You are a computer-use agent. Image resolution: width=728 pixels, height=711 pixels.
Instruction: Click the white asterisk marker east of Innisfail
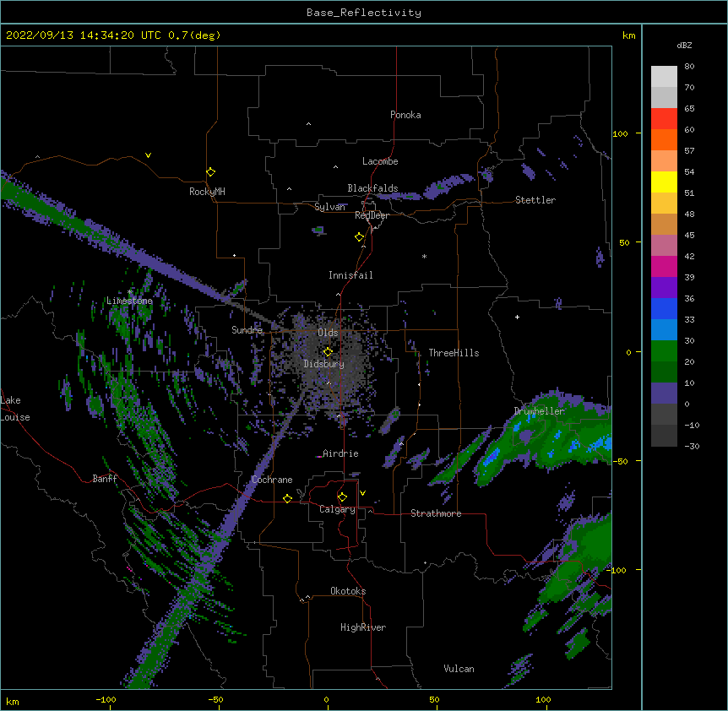[x=424, y=256]
